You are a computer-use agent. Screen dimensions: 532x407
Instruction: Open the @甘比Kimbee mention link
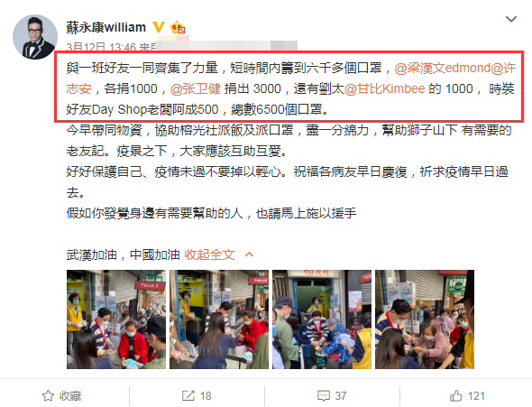click(x=384, y=89)
